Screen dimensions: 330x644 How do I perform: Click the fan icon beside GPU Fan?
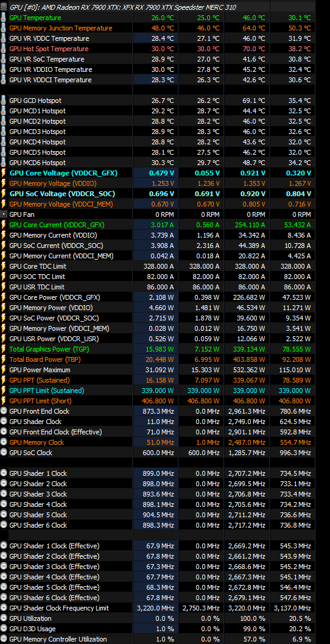pyautogui.click(x=4, y=214)
